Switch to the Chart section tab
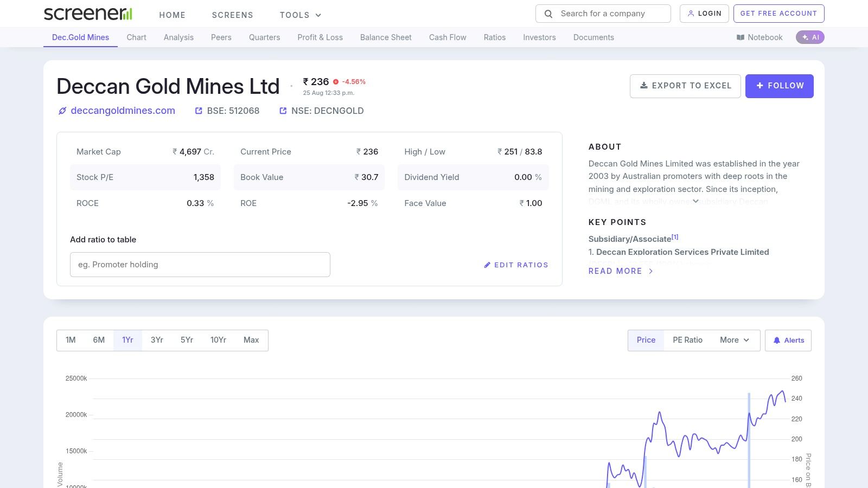This screenshot has height=488, width=868. pos(137,37)
